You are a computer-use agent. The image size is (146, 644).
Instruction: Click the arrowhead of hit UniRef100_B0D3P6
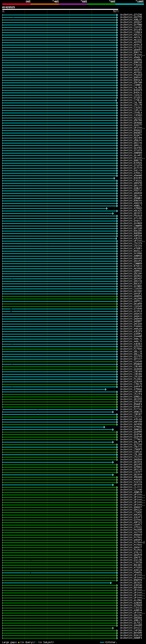[x=115, y=178]
